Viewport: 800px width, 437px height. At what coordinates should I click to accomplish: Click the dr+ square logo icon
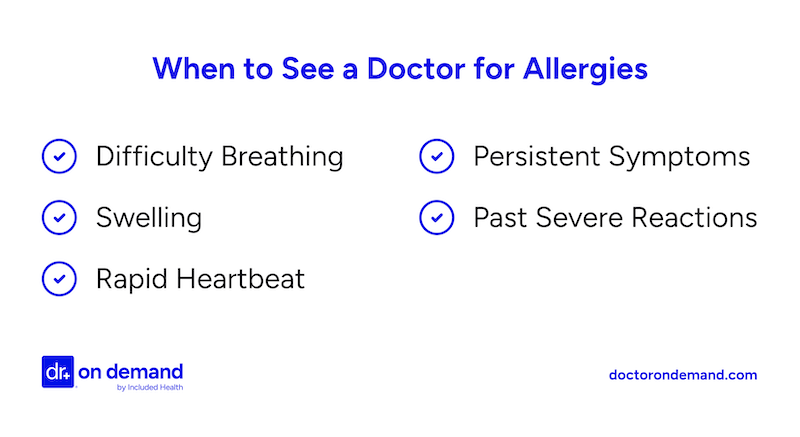pos(58,372)
